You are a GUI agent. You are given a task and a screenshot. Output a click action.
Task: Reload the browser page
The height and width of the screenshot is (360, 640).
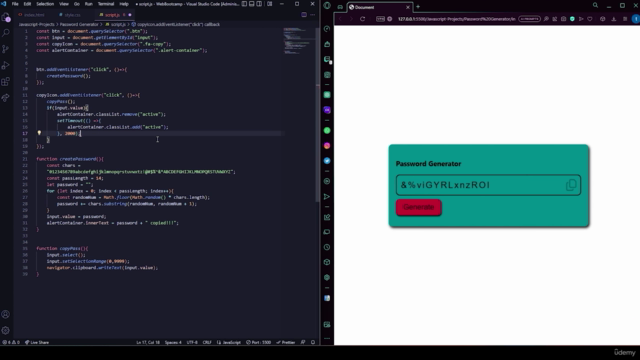click(x=362, y=19)
